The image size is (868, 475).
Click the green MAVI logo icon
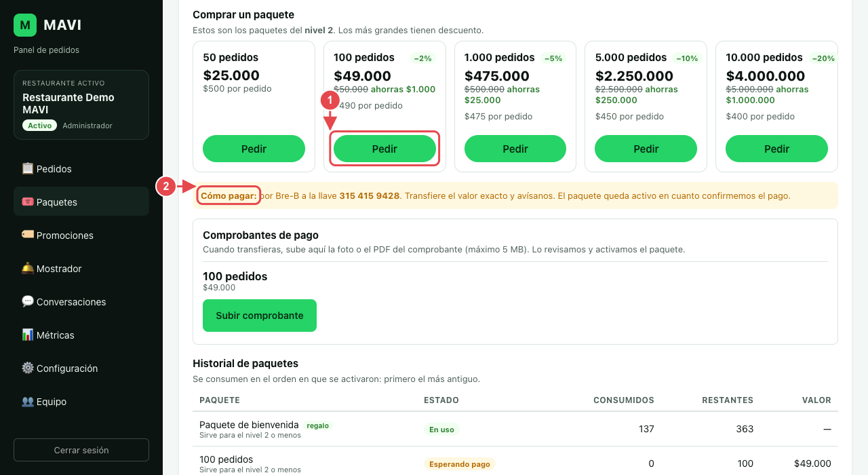[x=25, y=25]
